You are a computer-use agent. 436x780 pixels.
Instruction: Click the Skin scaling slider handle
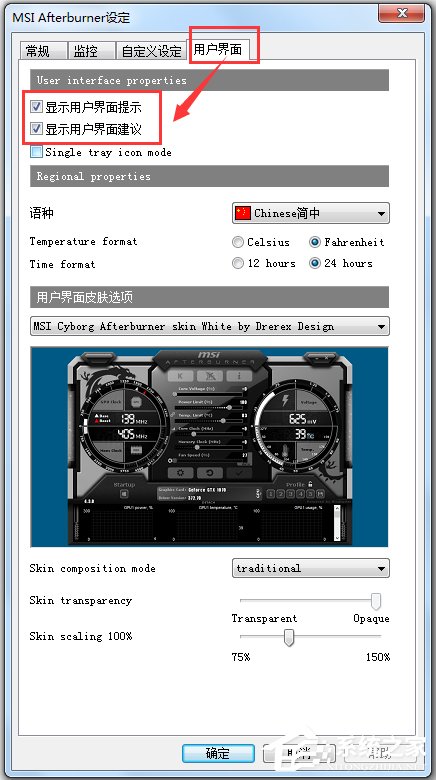289,637
